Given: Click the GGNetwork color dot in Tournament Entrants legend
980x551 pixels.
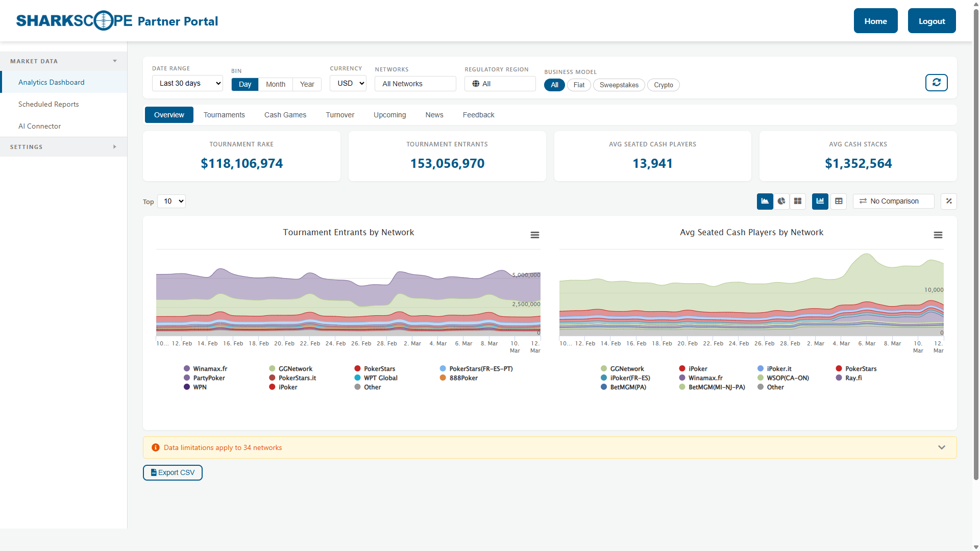Looking at the screenshot, I should [x=272, y=369].
